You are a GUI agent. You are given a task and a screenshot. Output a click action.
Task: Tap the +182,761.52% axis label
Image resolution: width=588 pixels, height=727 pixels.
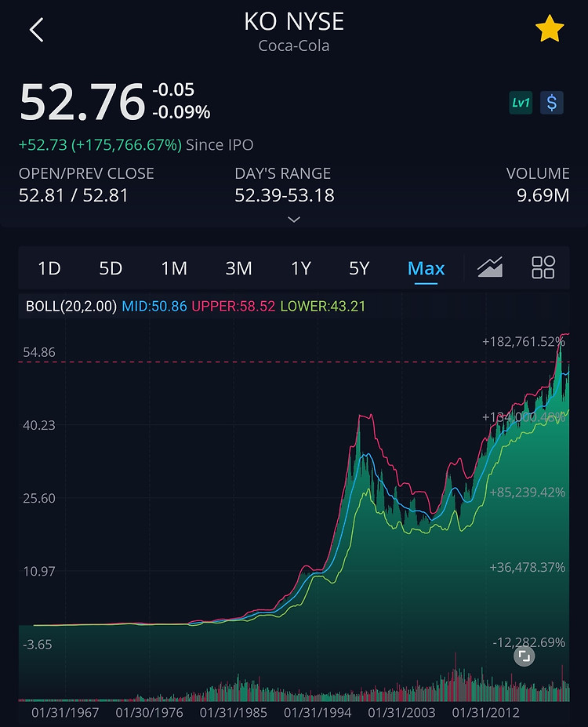[x=524, y=342]
